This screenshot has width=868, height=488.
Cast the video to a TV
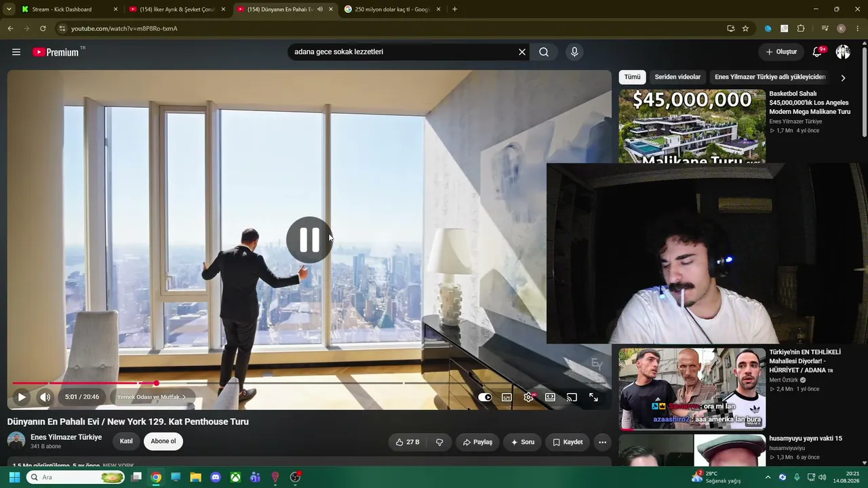pyautogui.click(x=572, y=397)
